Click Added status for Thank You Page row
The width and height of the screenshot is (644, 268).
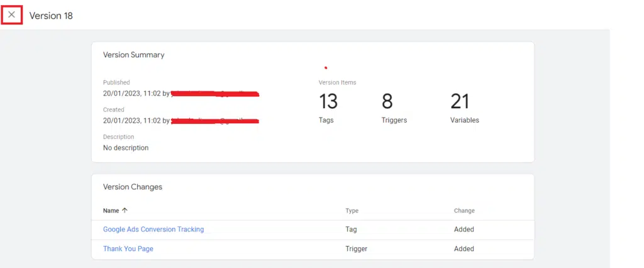[x=464, y=249]
